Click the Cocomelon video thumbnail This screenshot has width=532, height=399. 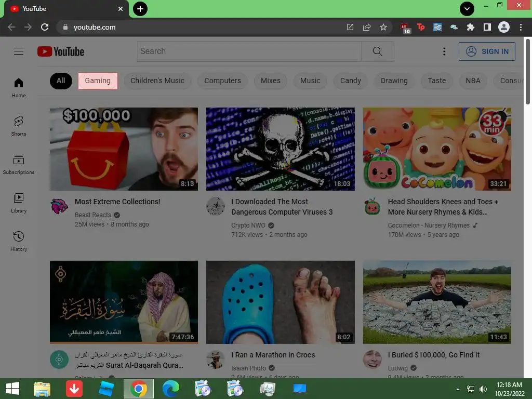point(437,149)
